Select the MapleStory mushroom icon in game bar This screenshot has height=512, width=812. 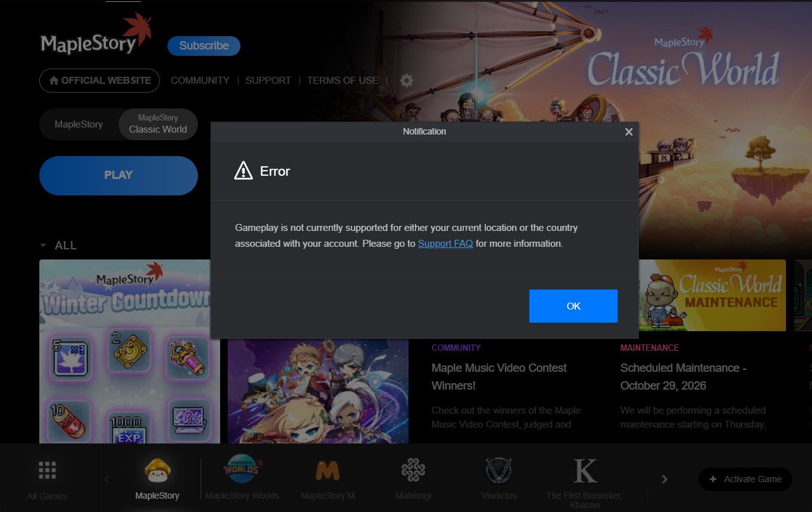(x=157, y=470)
